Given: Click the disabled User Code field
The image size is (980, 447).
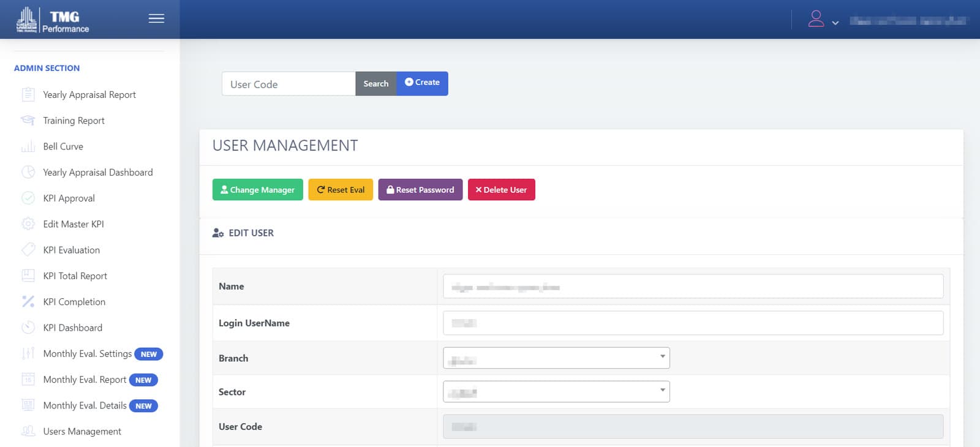Looking at the screenshot, I should click(x=693, y=427).
